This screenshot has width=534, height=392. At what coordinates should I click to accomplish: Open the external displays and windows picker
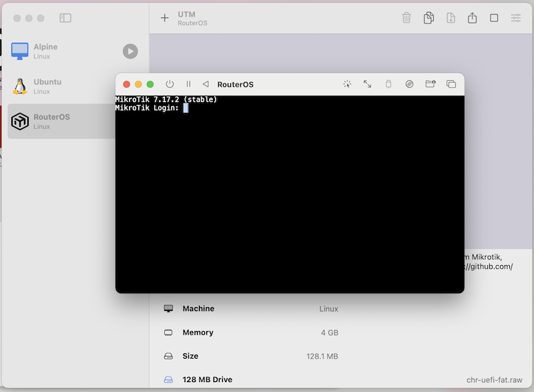[451, 84]
